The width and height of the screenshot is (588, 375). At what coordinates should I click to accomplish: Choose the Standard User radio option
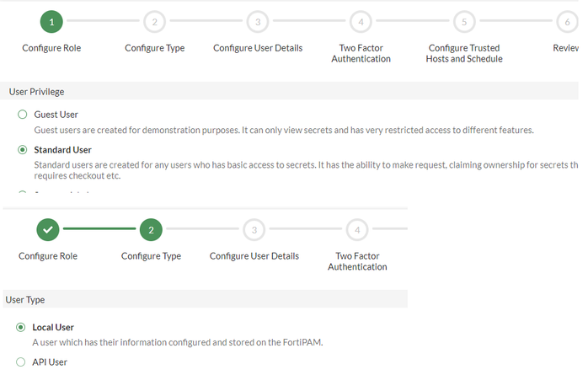pos(23,150)
